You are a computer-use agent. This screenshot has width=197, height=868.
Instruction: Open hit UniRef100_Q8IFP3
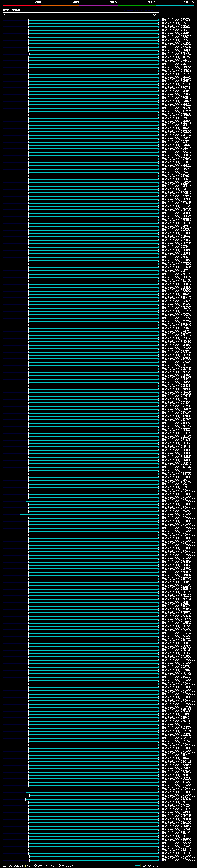tap(177, 433)
